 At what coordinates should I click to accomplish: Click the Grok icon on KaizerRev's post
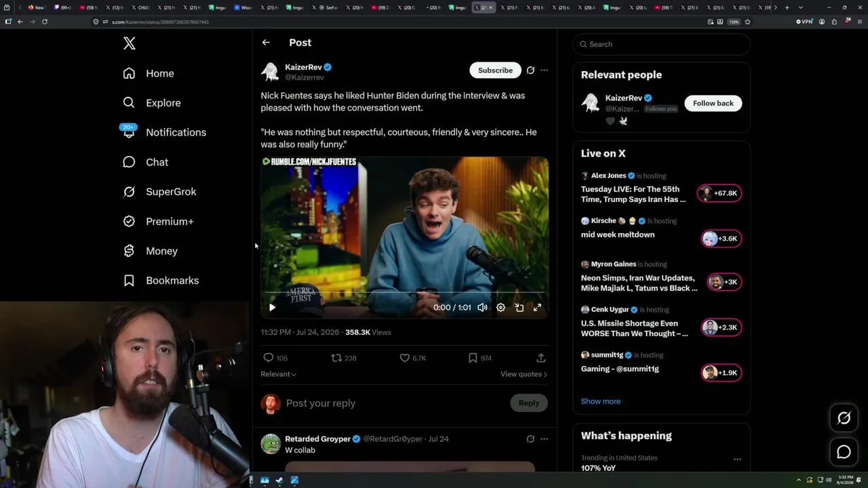coord(530,70)
